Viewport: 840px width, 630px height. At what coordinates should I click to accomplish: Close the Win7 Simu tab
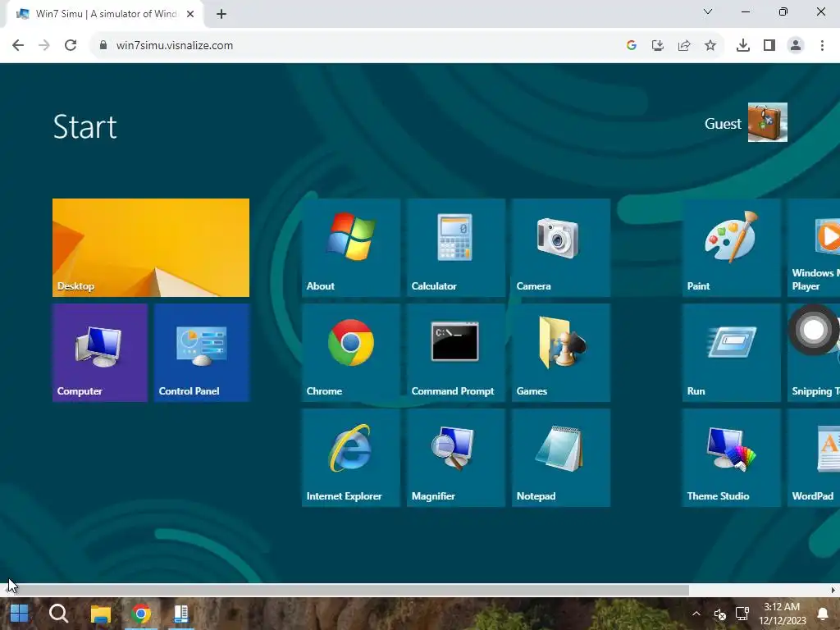coord(190,14)
